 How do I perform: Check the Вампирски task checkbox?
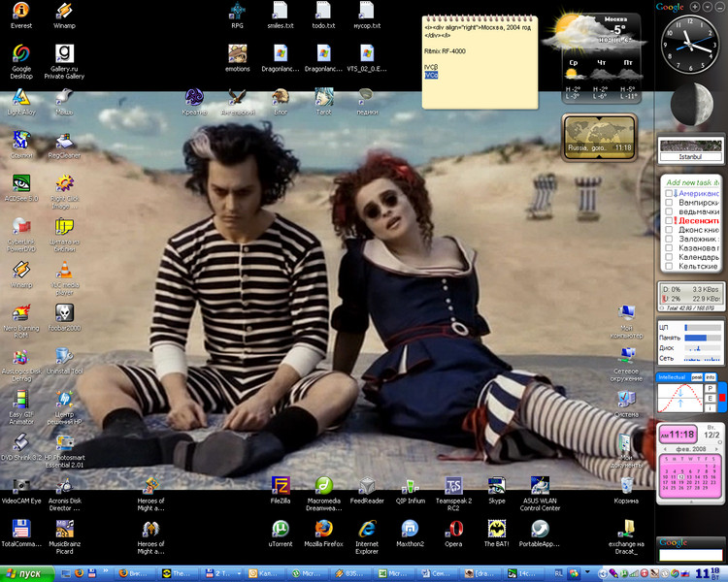click(669, 203)
